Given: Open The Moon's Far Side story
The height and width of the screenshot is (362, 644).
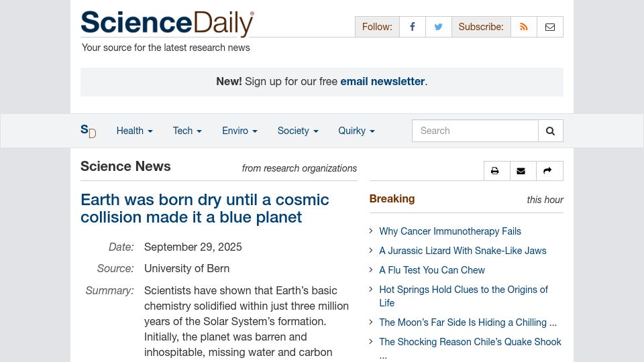Looking at the screenshot, I should (468, 322).
